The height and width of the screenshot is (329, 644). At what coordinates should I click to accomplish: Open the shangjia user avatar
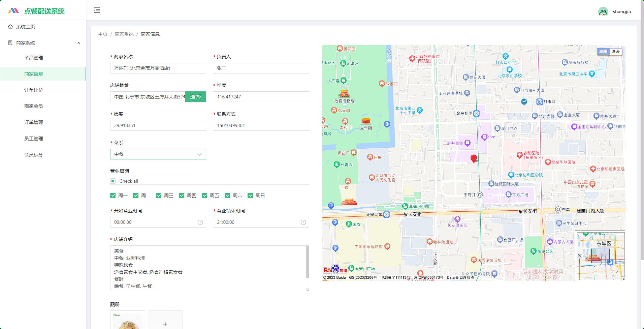[x=603, y=11]
